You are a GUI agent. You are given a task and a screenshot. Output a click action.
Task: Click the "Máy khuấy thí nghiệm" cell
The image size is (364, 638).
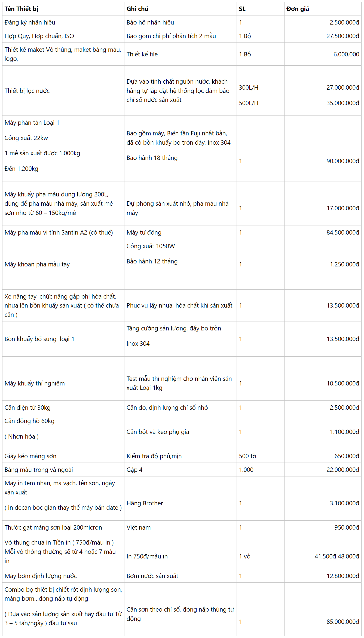[35, 383]
